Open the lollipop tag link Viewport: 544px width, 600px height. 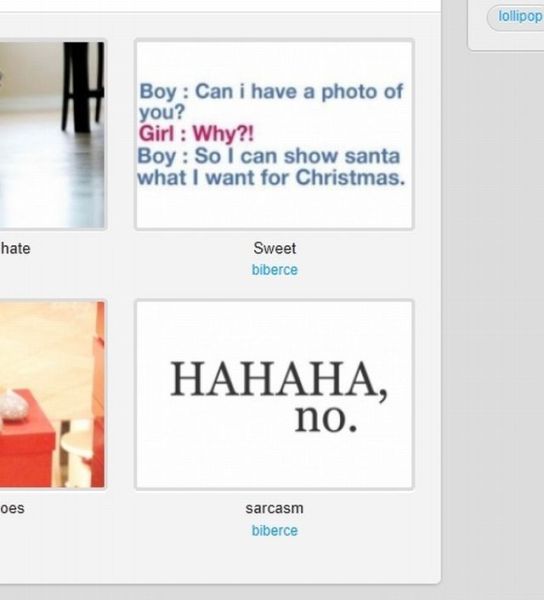(520, 16)
